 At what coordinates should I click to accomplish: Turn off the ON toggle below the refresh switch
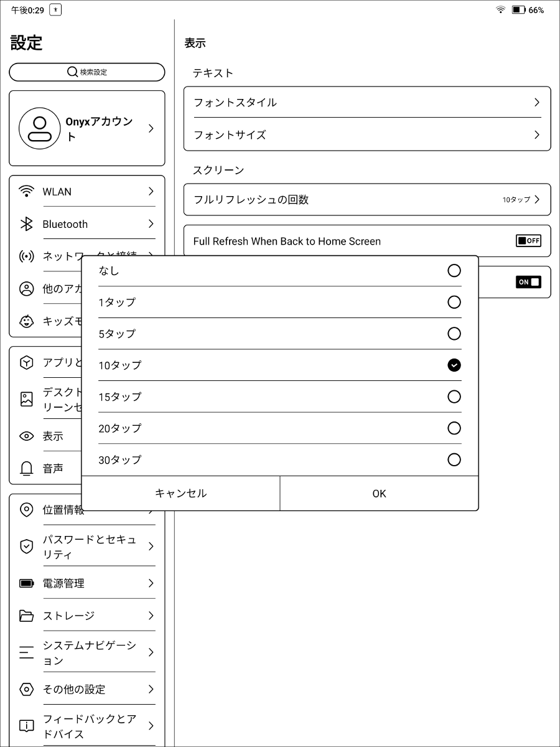tap(528, 281)
